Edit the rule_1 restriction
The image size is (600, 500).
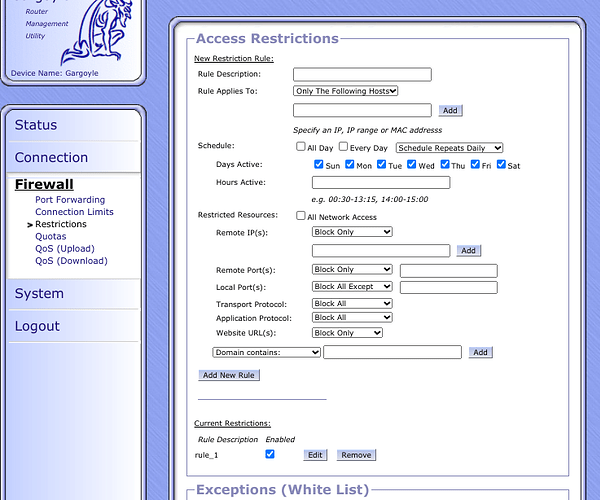[x=315, y=455]
